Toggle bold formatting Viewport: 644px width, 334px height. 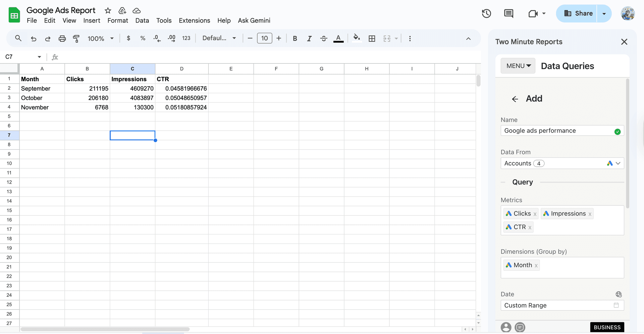[x=295, y=38]
